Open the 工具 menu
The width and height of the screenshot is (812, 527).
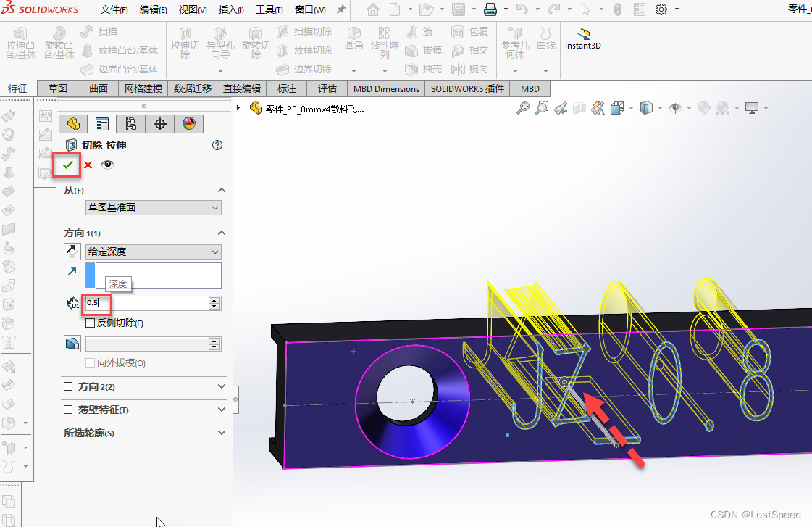point(269,9)
